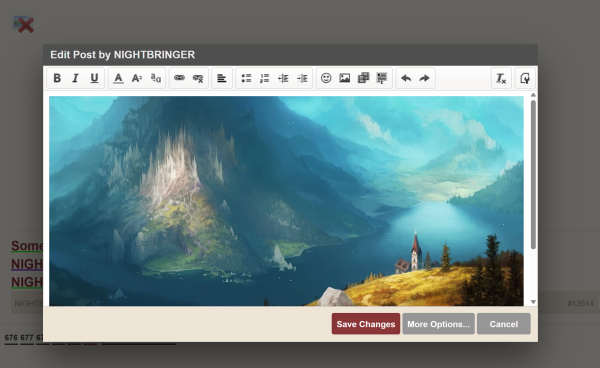Open the text alignment dropdown
This screenshot has width=600, height=368.
[x=222, y=78]
